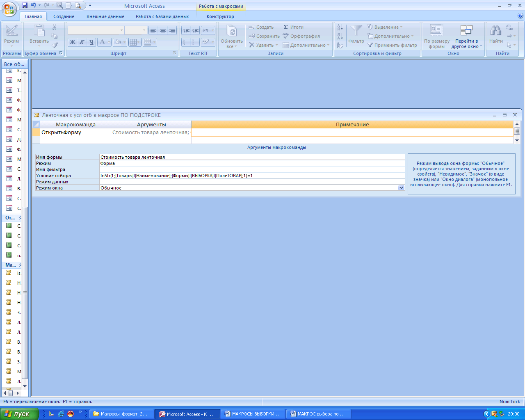Click По размеру формы button
The height and width of the screenshot is (420, 525).
coord(436,37)
